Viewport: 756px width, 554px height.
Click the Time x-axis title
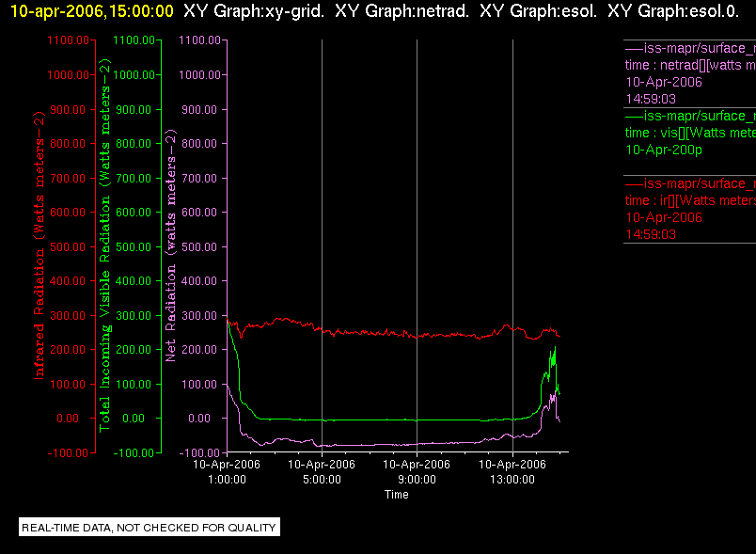click(x=396, y=494)
